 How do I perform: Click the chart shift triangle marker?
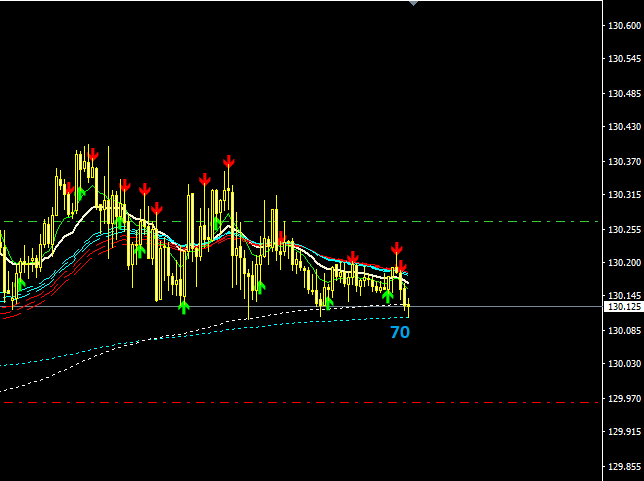413,3
